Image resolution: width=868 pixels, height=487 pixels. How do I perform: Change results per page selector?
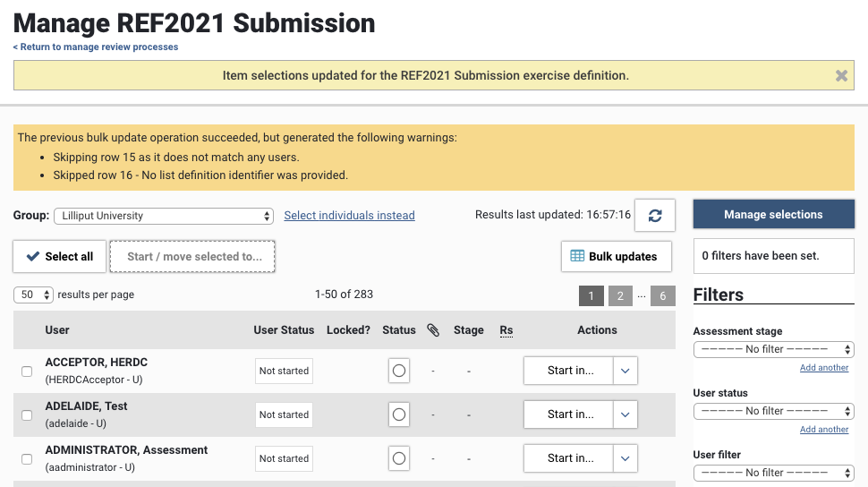click(x=34, y=295)
